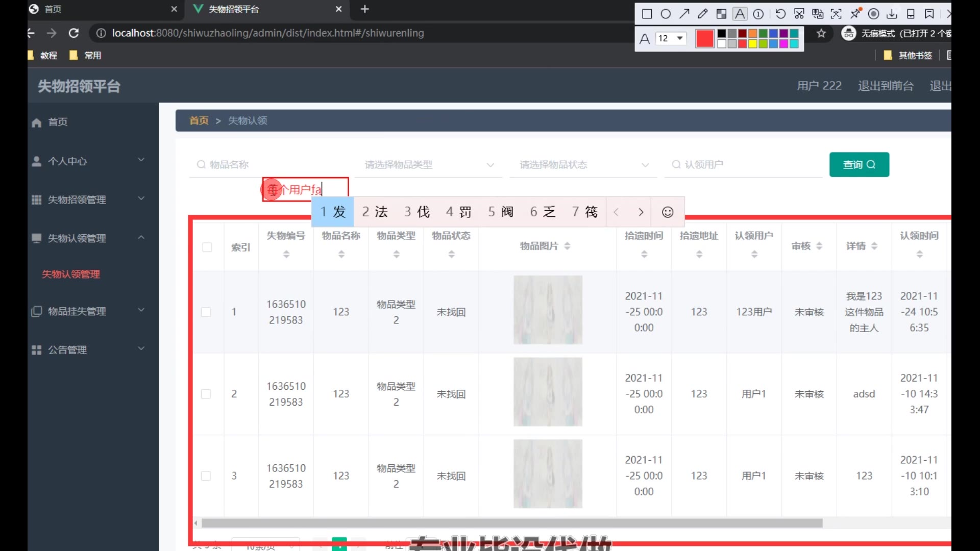
Task: Show next page of IME candidates
Action: tap(641, 212)
